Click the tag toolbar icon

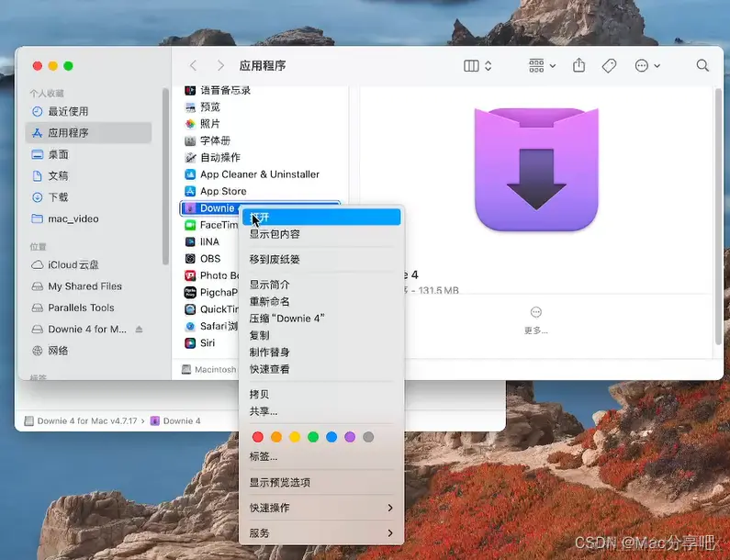pos(609,65)
